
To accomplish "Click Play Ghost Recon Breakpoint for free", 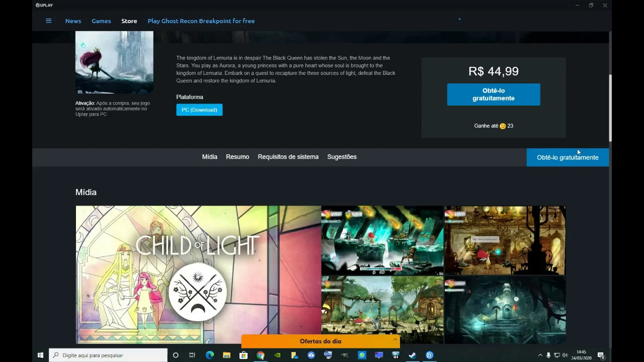I will click(x=201, y=21).
